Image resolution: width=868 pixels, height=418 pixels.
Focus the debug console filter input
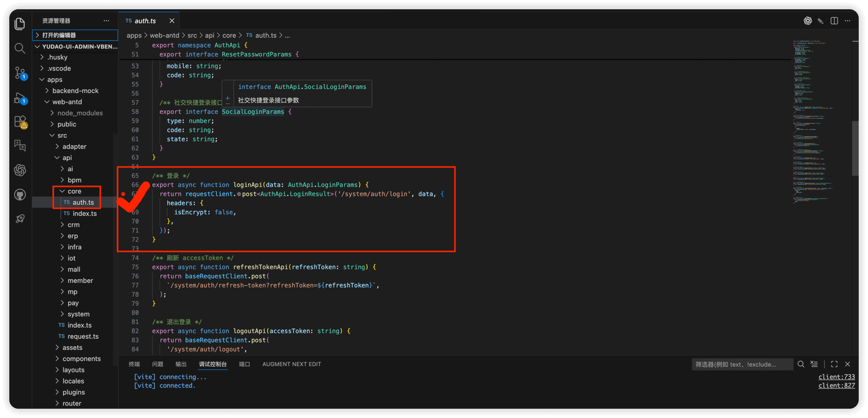pos(741,364)
